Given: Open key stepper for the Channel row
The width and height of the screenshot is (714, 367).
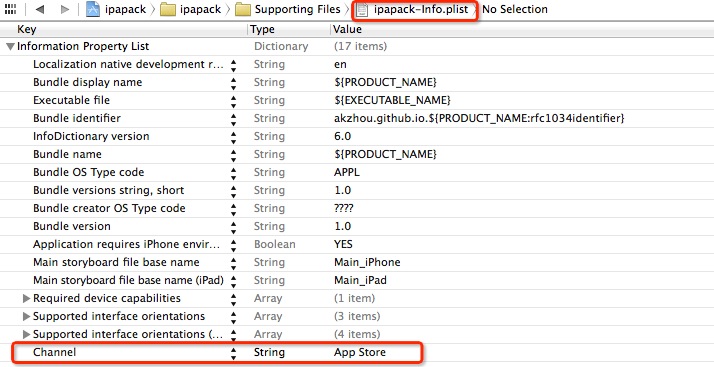Looking at the screenshot, I should pyautogui.click(x=233, y=353).
